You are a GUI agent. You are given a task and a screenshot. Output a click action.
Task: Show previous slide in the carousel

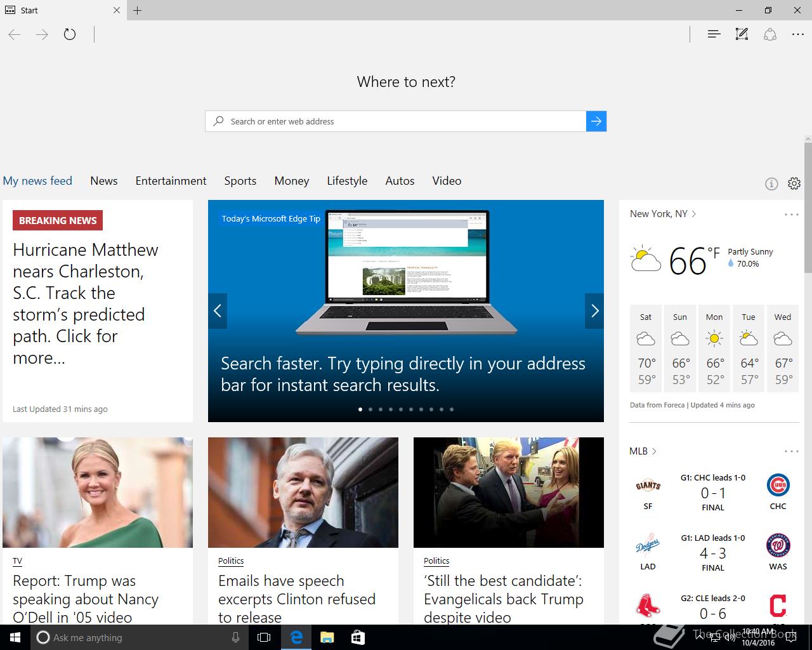[218, 311]
